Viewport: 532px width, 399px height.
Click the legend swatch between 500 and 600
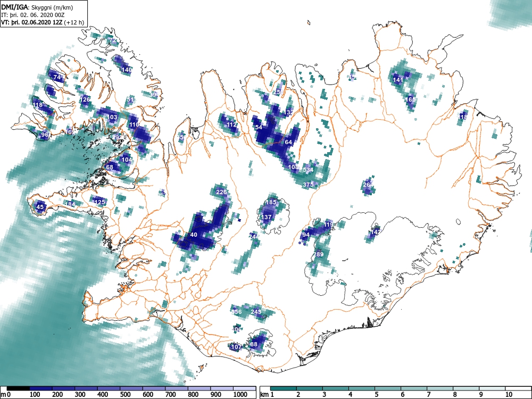click(x=131, y=388)
